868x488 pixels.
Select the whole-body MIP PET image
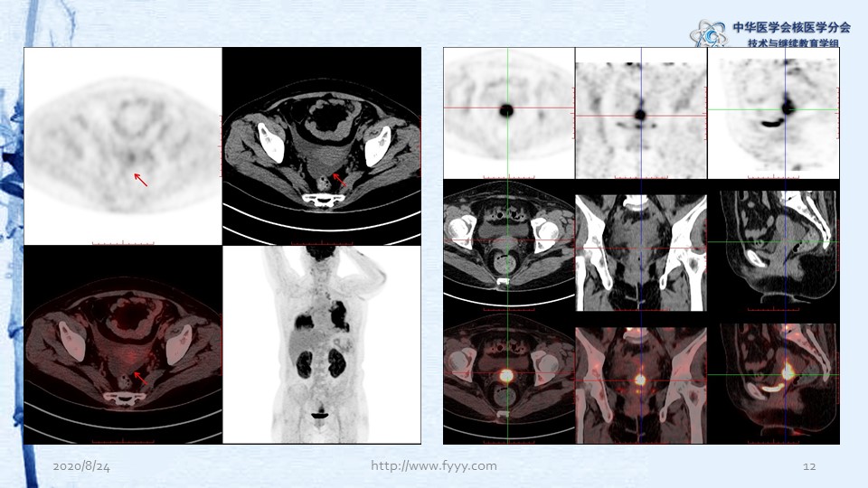point(321,344)
